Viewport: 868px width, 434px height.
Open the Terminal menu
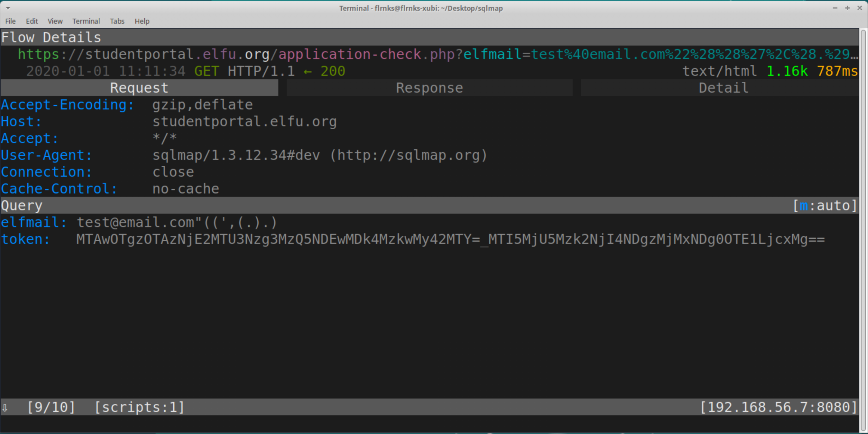[x=86, y=21]
